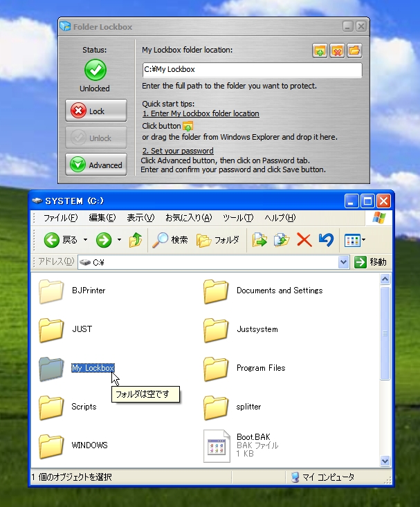The width and height of the screenshot is (420, 507).
Task: Open the ファイル(F) menu
Action: pyautogui.click(x=60, y=218)
